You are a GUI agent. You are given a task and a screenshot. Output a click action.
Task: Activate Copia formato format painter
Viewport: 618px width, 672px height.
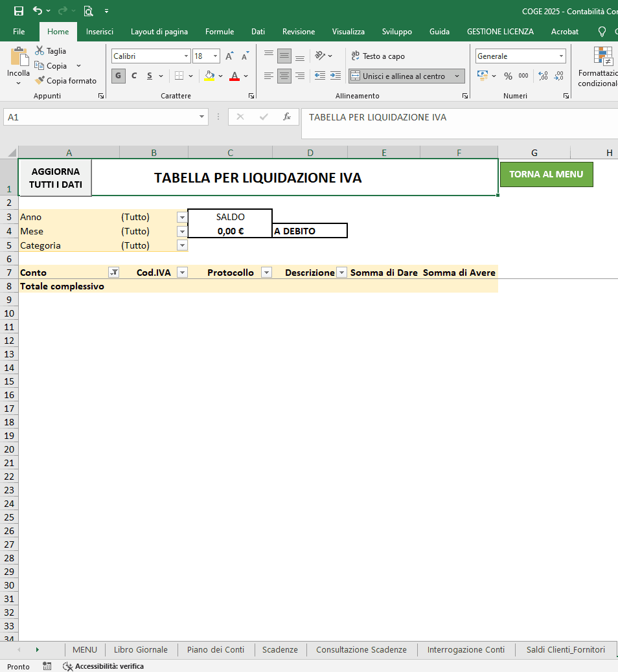point(65,80)
